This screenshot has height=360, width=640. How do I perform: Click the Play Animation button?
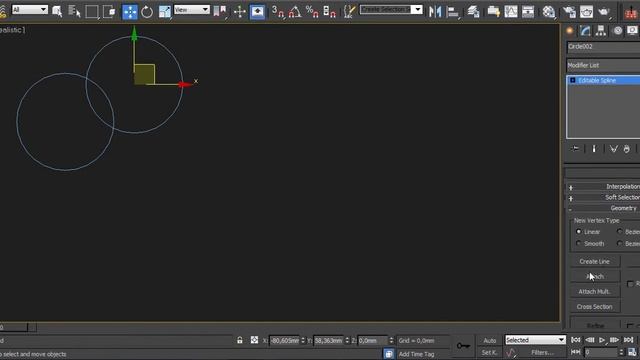coord(602,340)
